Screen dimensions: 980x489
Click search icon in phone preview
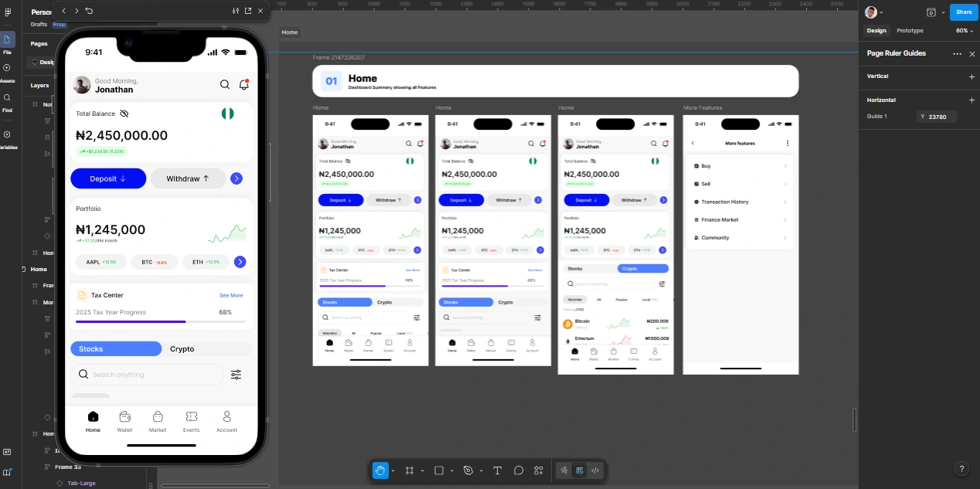[225, 85]
